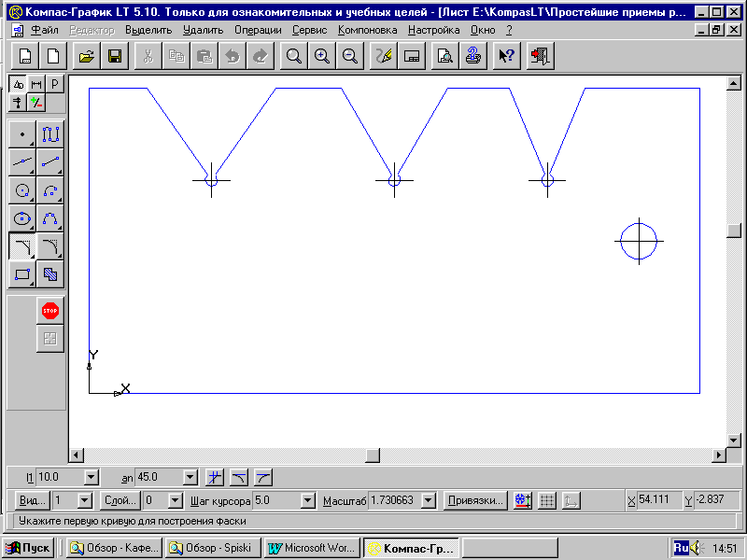Image resolution: width=747 pixels, height=560 pixels.
Task: Switch to measurement plus-minus panel page
Action: click(36, 103)
